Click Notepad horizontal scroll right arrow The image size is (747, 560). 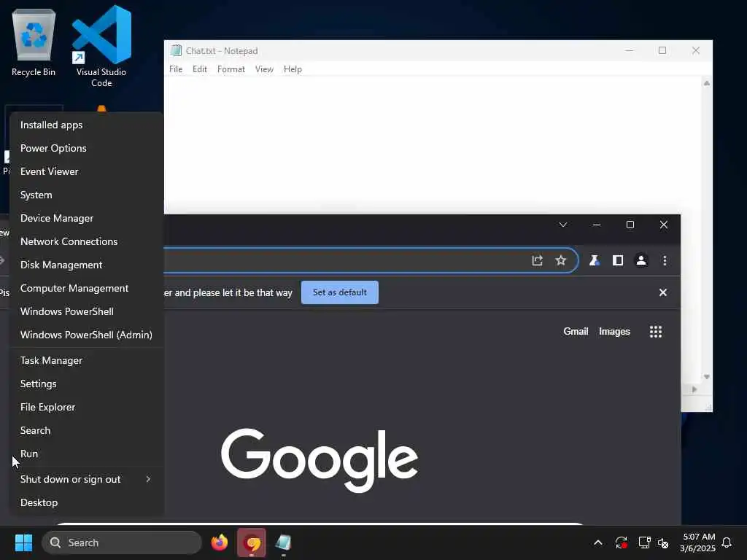(x=694, y=389)
